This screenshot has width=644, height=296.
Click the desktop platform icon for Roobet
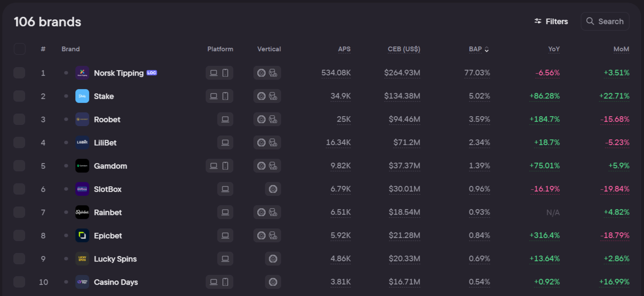tap(225, 119)
